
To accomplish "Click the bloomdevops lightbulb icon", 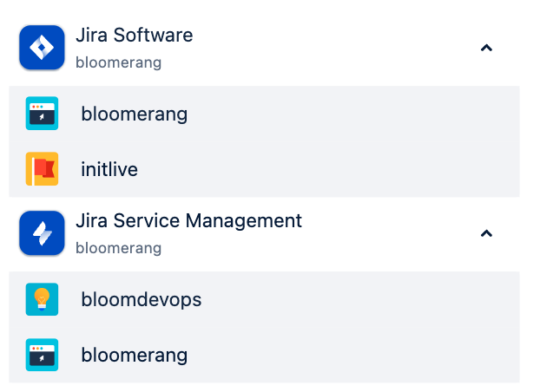I will coord(42,299).
